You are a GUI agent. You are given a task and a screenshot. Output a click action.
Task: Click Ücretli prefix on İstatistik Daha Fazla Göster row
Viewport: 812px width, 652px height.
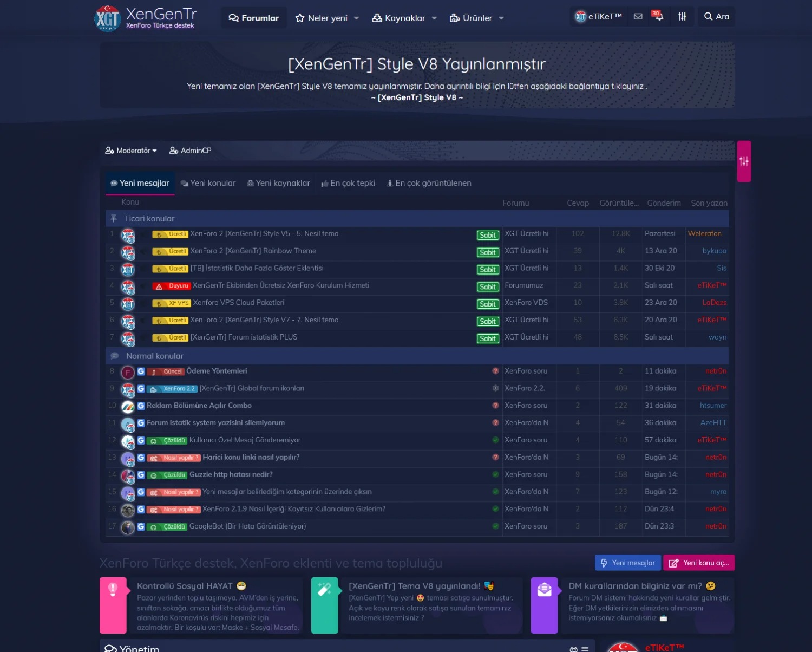[x=171, y=269]
